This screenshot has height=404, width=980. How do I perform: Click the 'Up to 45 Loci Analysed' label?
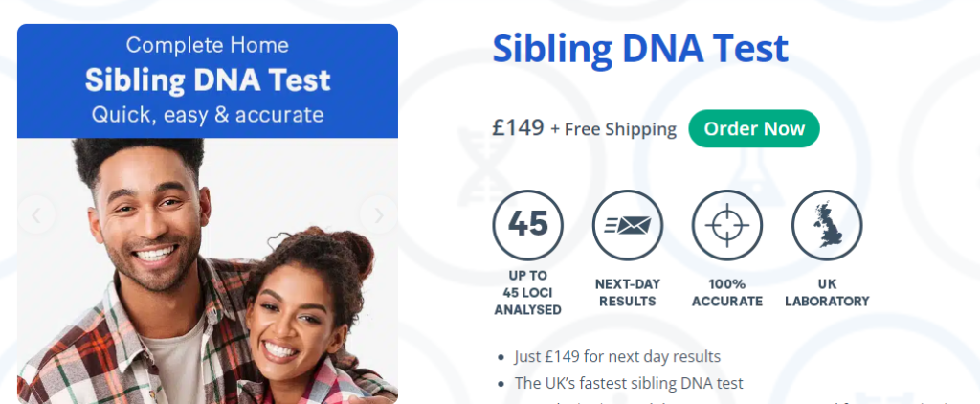(x=527, y=293)
